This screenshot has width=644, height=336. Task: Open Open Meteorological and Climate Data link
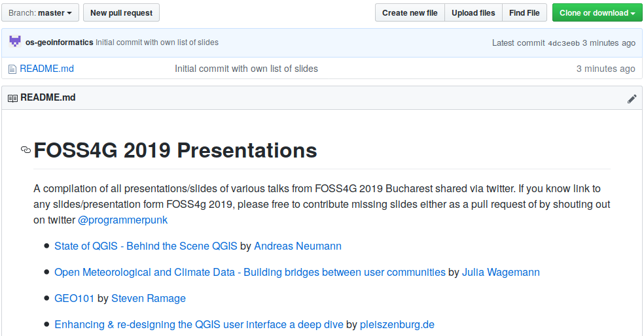point(250,273)
